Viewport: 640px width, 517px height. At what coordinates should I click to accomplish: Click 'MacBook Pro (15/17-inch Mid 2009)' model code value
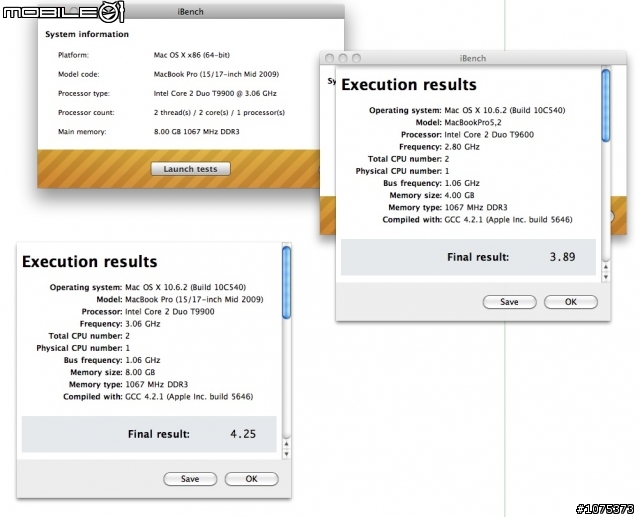[216, 74]
